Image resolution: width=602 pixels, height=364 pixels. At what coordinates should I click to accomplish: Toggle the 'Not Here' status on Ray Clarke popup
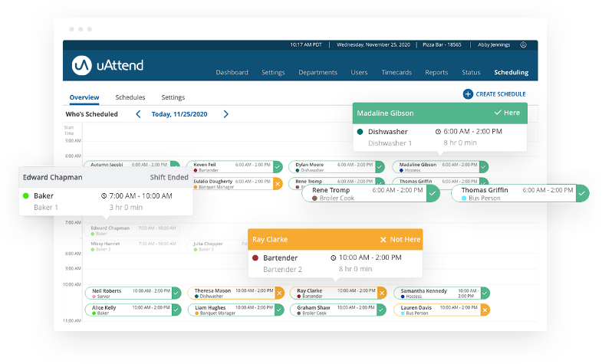400,240
